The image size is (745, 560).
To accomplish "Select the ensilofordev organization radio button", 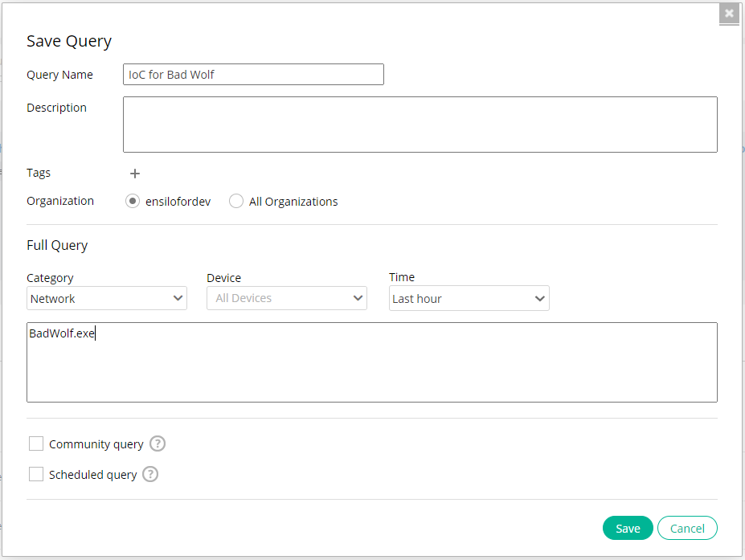I will pos(133,201).
